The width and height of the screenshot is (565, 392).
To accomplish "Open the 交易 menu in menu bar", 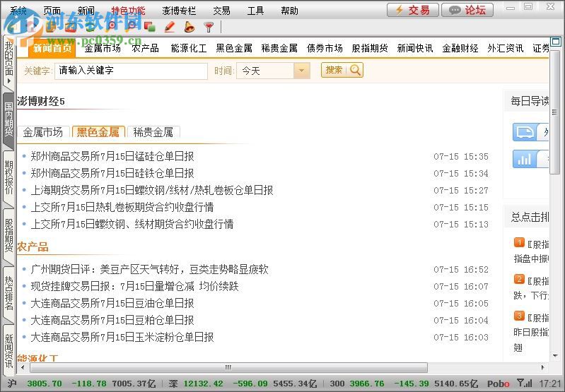I will click(221, 11).
